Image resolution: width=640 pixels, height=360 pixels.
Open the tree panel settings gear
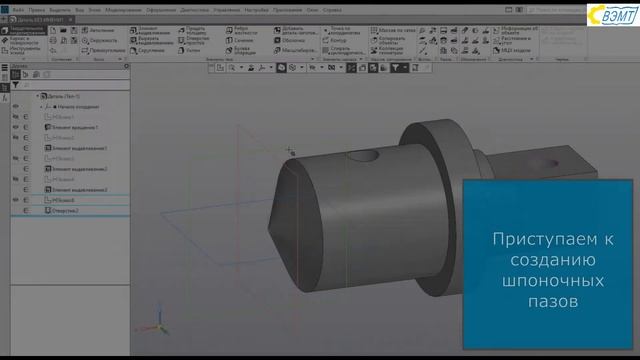(126, 66)
